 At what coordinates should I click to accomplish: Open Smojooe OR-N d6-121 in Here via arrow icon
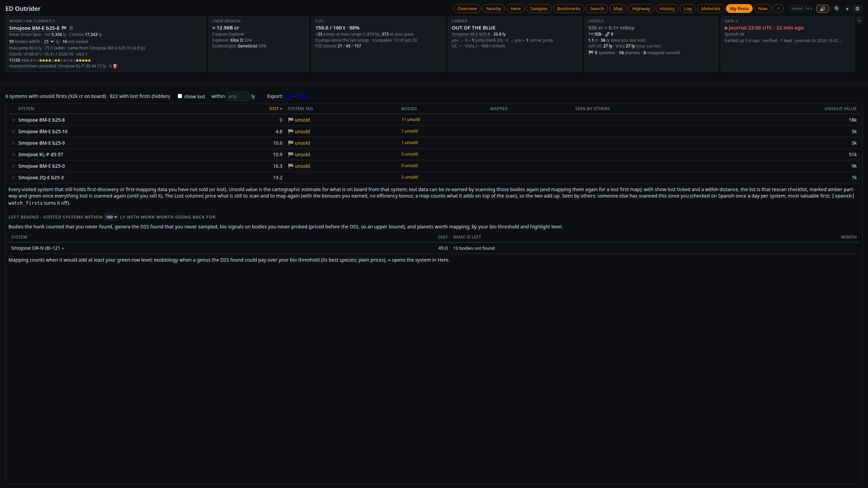63,248
